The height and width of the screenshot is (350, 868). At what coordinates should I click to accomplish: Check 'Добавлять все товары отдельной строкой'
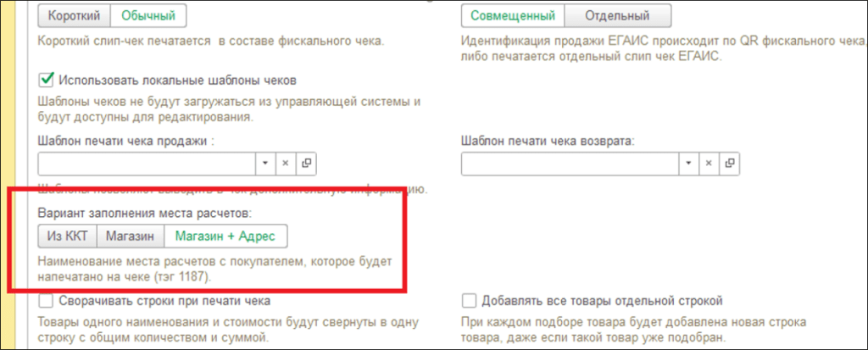(470, 301)
